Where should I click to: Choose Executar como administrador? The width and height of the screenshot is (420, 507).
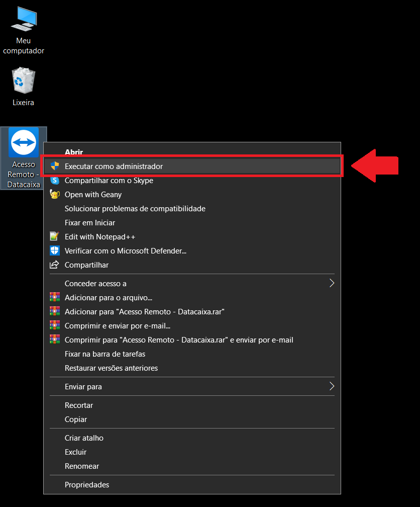coord(114,166)
